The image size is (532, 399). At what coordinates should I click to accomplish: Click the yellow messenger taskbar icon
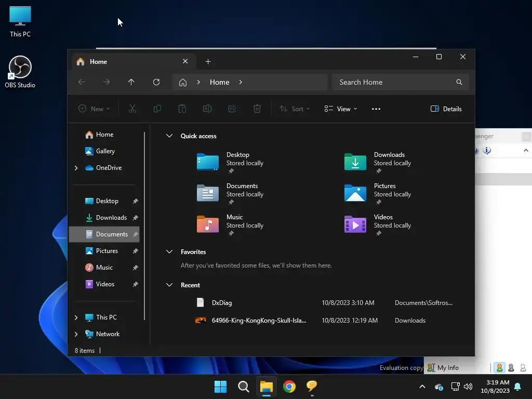click(x=312, y=387)
